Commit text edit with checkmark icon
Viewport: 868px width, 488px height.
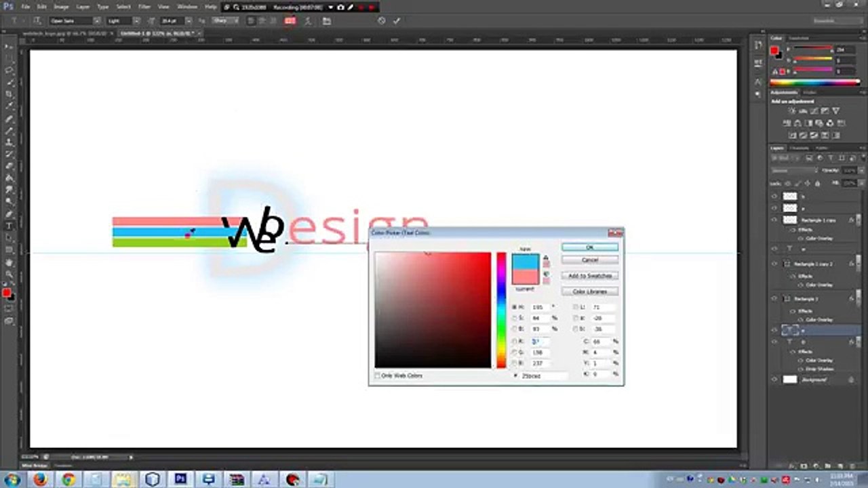(397, 21)
